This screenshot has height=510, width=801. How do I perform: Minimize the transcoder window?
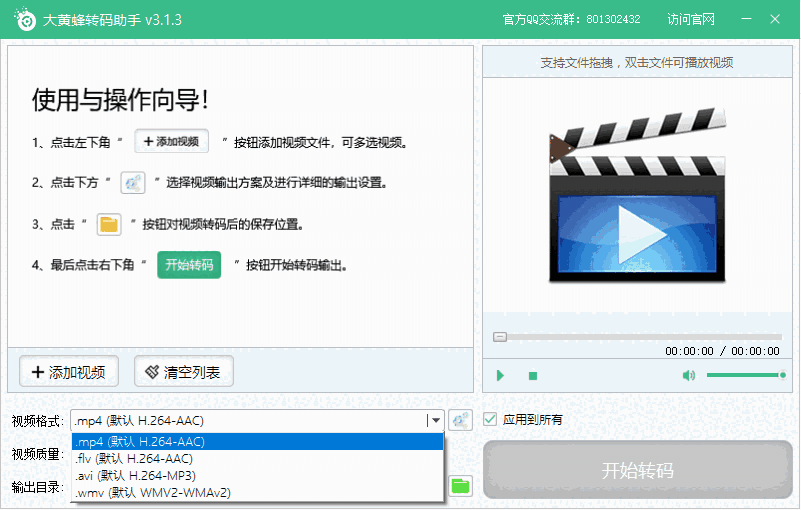(x=746, y=19)
